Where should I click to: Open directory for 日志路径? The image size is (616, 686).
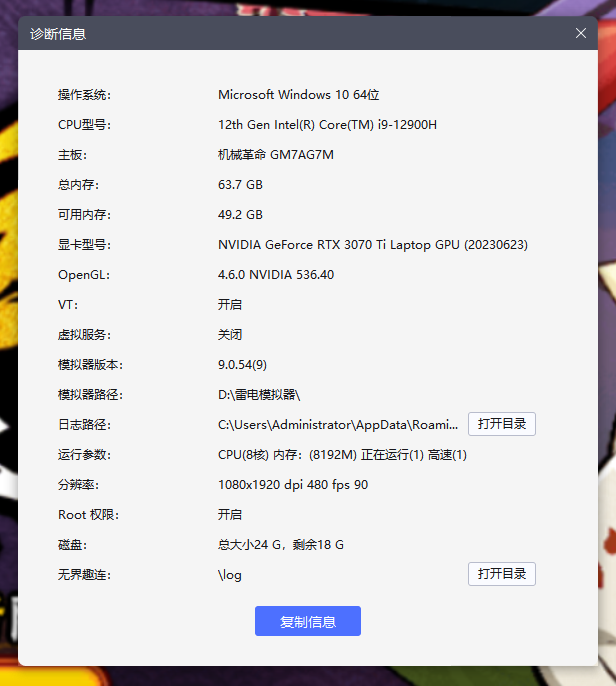pyautogui.click(x=502, y=424)
